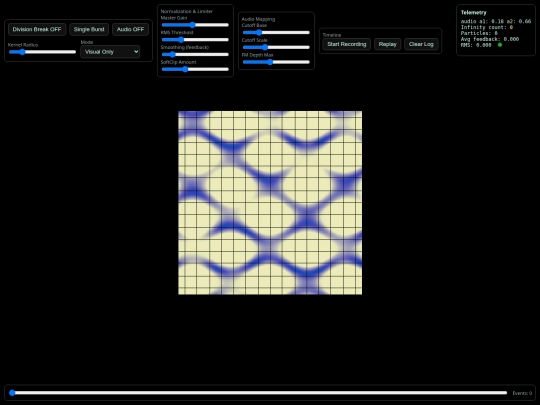Open the Mode dropdown showing Visual Only
Viewport: 540px width, 405px height.
(110, 52)
